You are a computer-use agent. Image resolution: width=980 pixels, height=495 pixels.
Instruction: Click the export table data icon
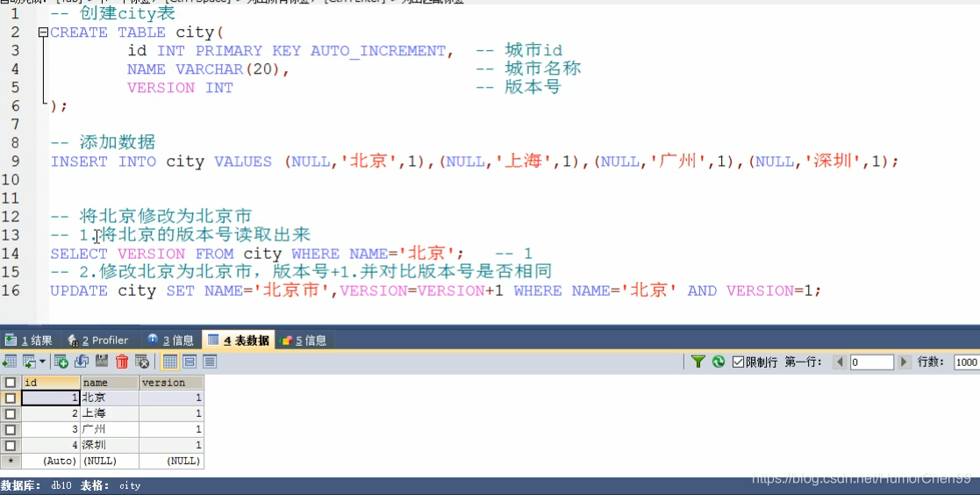click(10, 362)
